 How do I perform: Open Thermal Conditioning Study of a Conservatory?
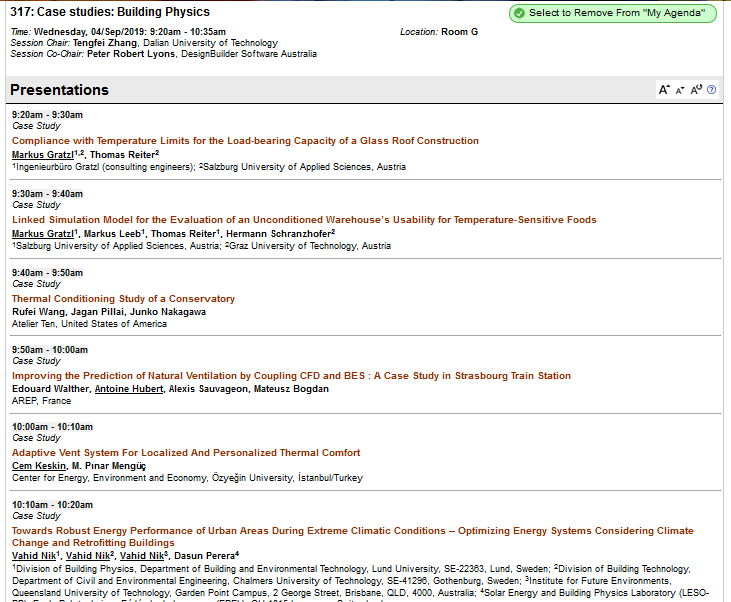coord(123,298)
